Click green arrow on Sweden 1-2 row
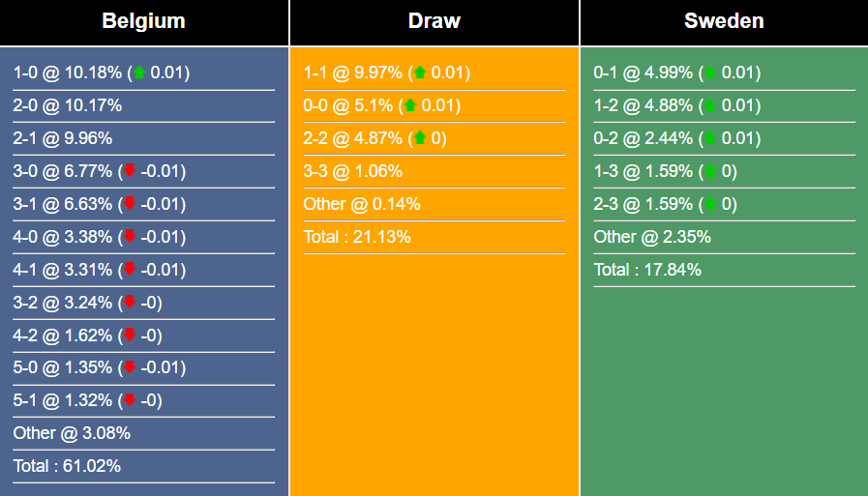The height and width of the screenshot is (496, 868). pyautogui.click(x=711, y=105)
